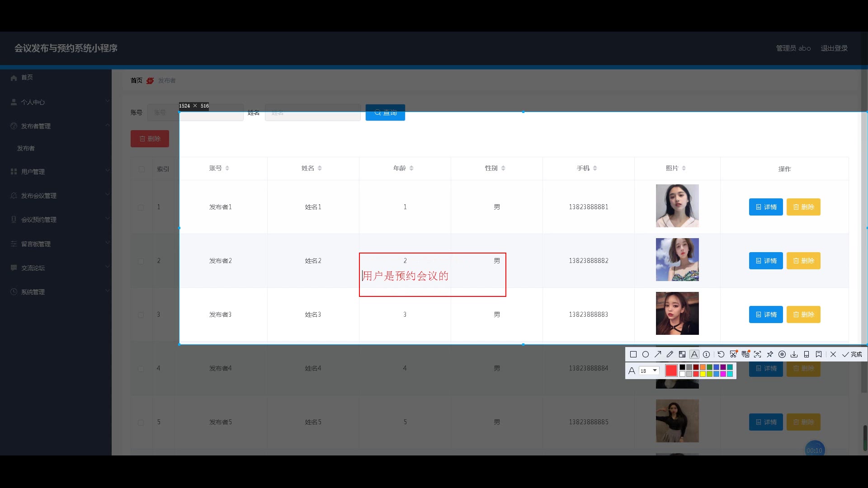Undo the last annotation

(721, 354)
